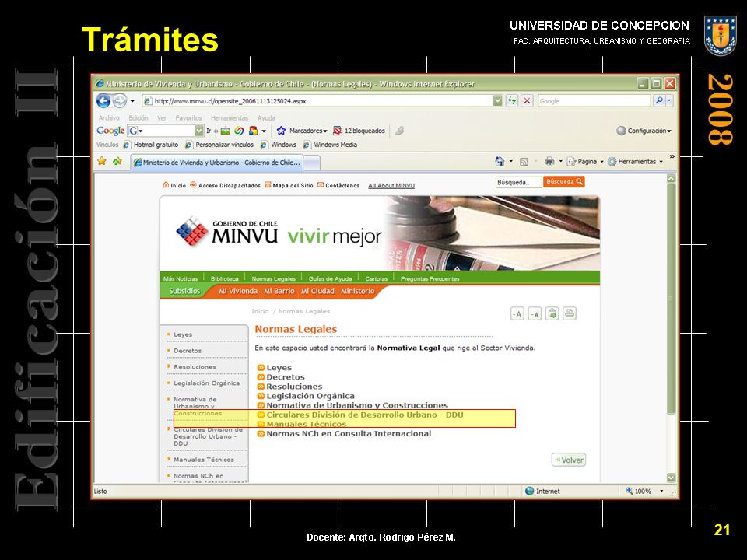The height and width of the screenshot is (560, 747).
Task: Click the vertical scrollbar up arrow
Action: [671, 179]
